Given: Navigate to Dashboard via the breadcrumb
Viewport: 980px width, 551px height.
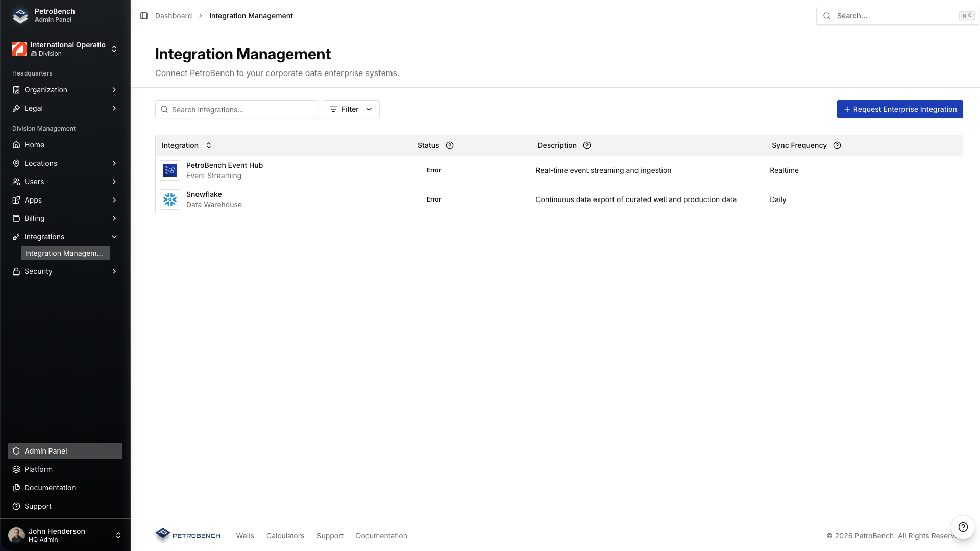Looking at the screenshot, I should 174,16.
